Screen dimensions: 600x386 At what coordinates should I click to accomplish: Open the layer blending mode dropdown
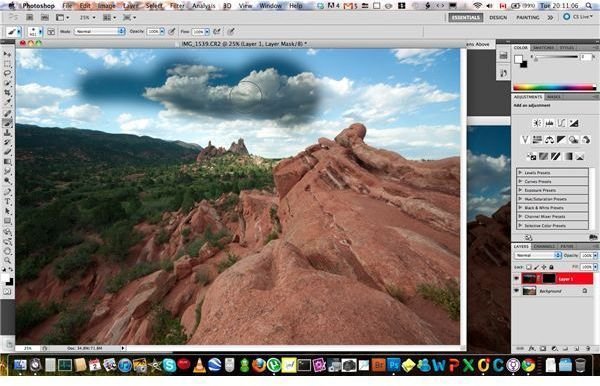538,255
